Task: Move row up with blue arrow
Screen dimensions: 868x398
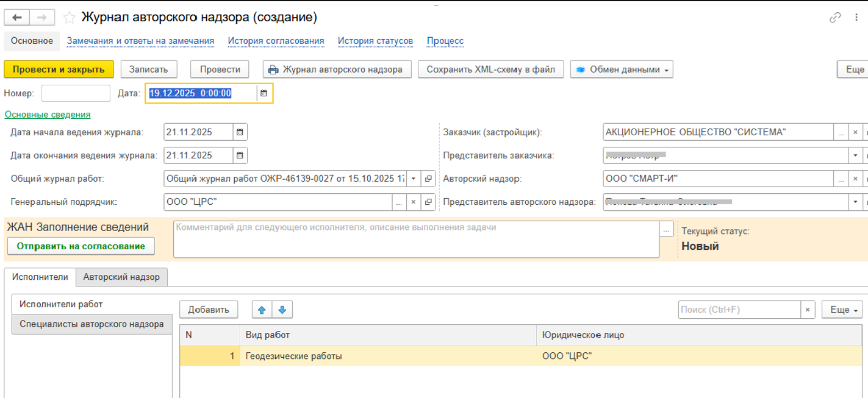Action: tap(262, 310)
